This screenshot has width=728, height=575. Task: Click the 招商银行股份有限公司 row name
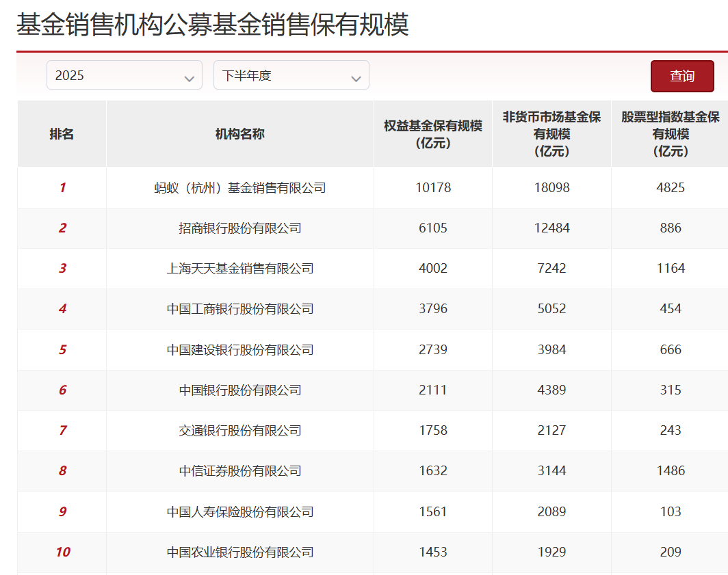(x=239, y=228)
